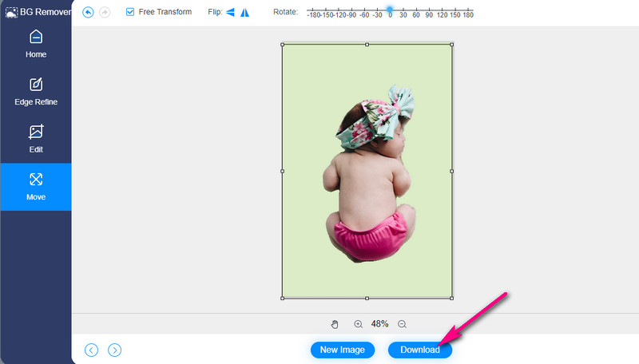
Task: Click the New Image button
Action: click(x=342, y=350)
